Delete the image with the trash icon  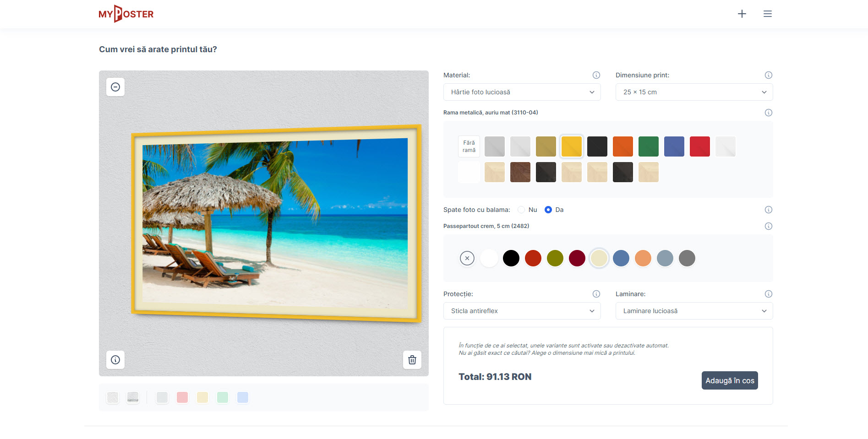coord(412,360)
